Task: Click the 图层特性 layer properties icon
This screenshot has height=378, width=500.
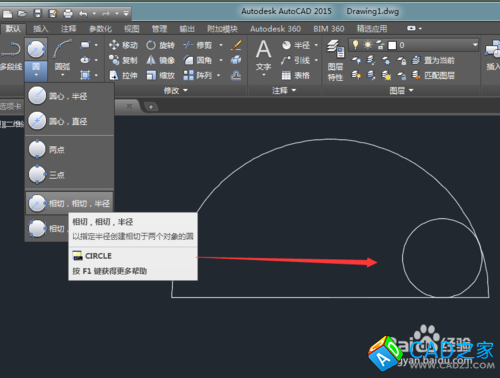Action: pos(335,60)
